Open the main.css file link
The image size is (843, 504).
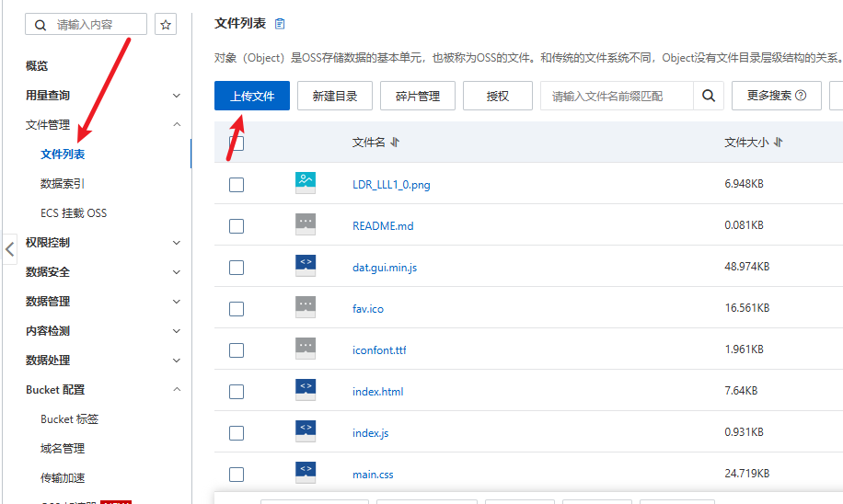click(x=373, y=475)
